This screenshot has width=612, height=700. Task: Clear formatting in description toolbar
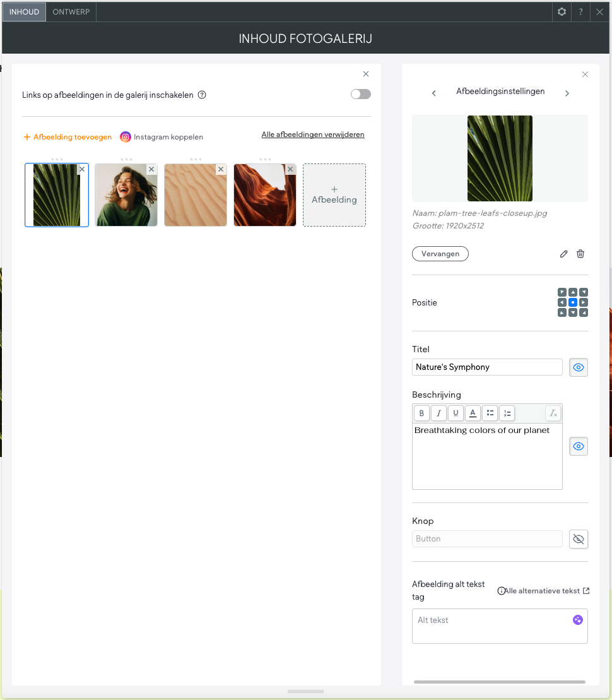point(553,413)
